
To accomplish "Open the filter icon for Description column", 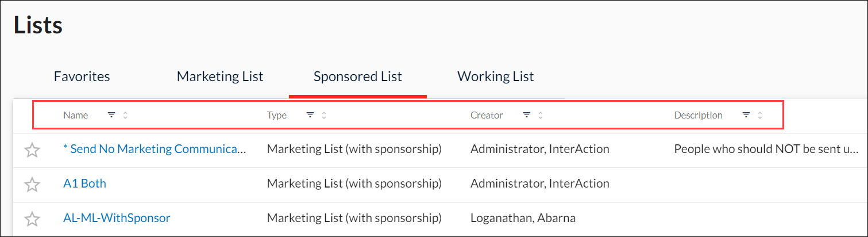I will point(746,115).
